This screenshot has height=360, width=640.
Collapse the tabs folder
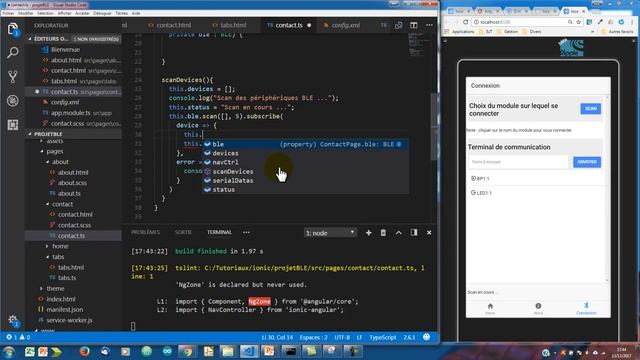click(x=58, y=257)
